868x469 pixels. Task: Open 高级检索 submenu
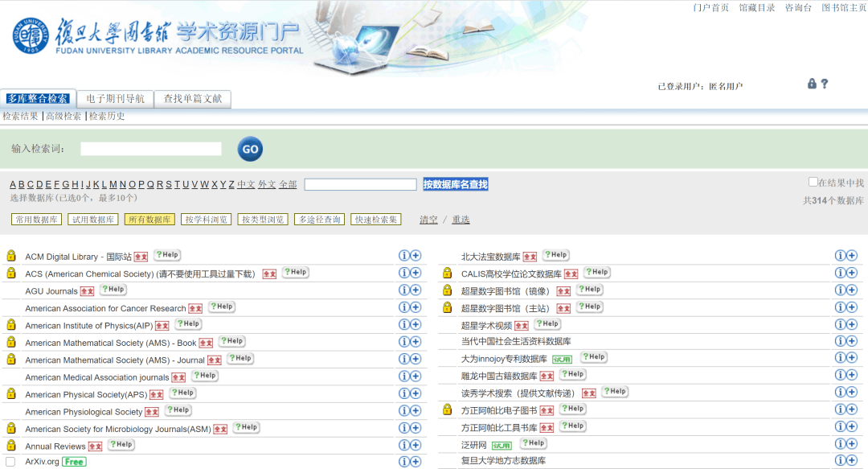tap(63, 117)
